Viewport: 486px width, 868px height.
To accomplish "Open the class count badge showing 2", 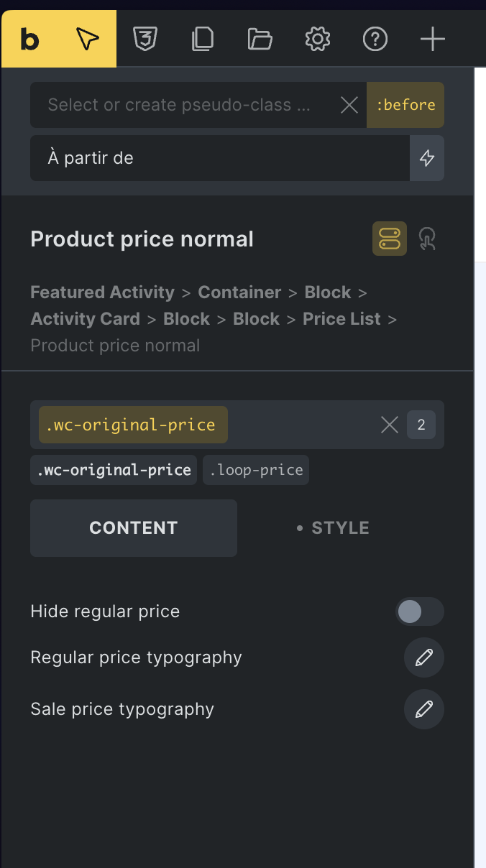I will click(421, 425).
